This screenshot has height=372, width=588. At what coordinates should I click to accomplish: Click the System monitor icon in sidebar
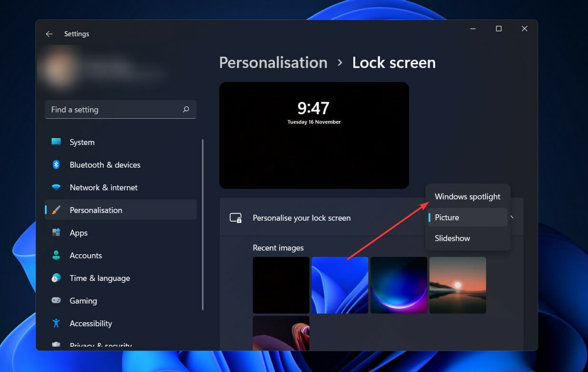pyautogui.click(x=56, y=142)
